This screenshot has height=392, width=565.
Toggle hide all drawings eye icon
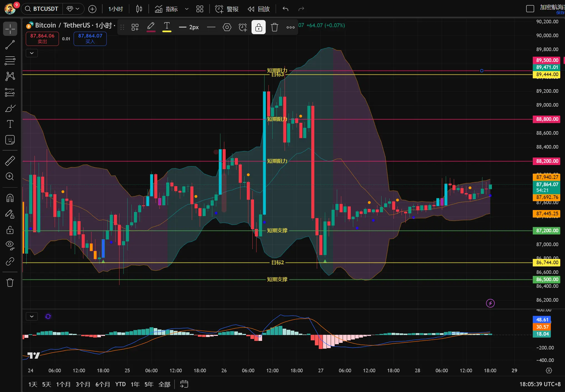pos(10,245)
